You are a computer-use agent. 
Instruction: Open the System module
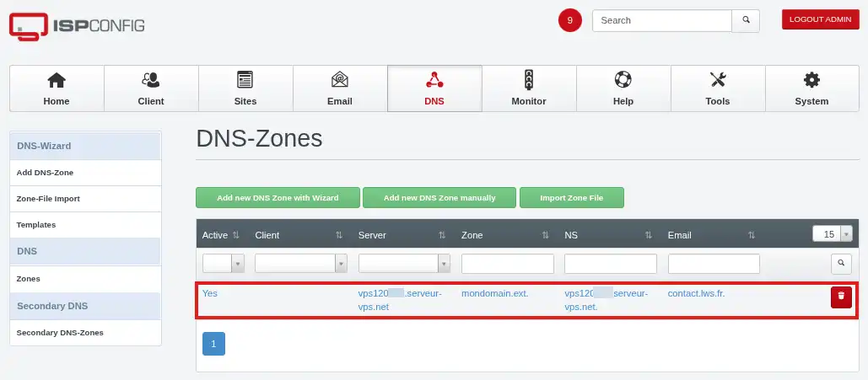click(812, 88)
